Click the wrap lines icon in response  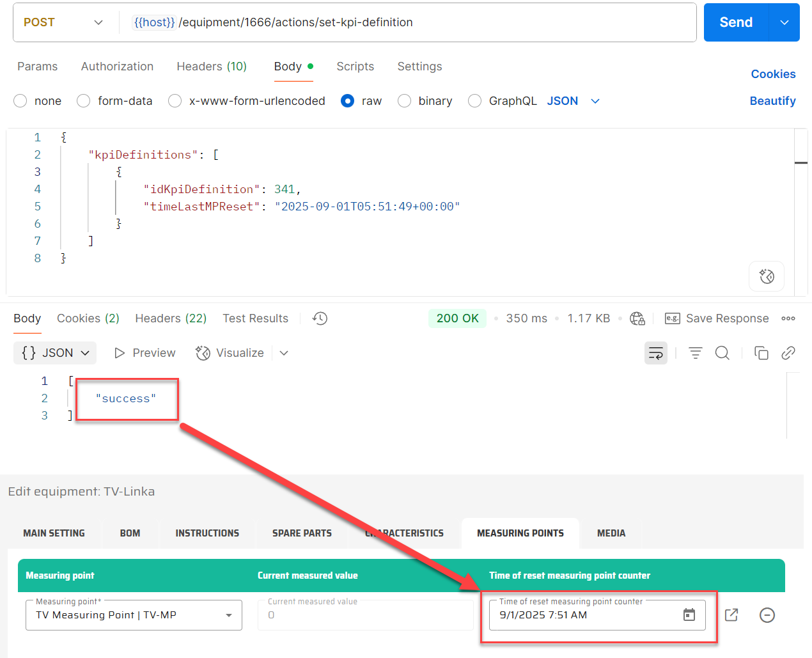tap(655, 353)
